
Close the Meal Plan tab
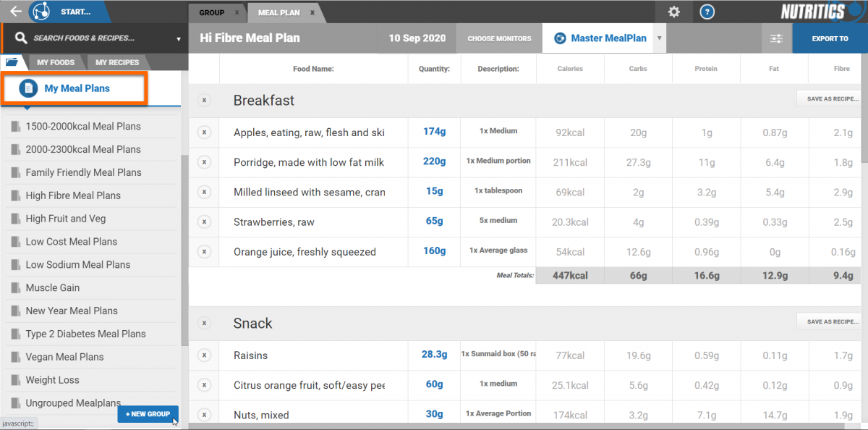point(312,12)
